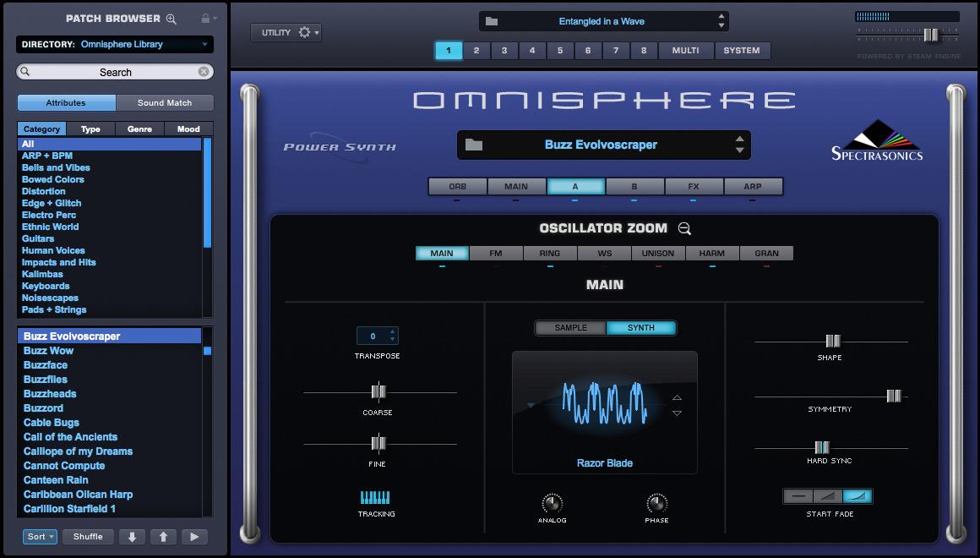Open the GRAN granular synthesis tab

point(765,252)
